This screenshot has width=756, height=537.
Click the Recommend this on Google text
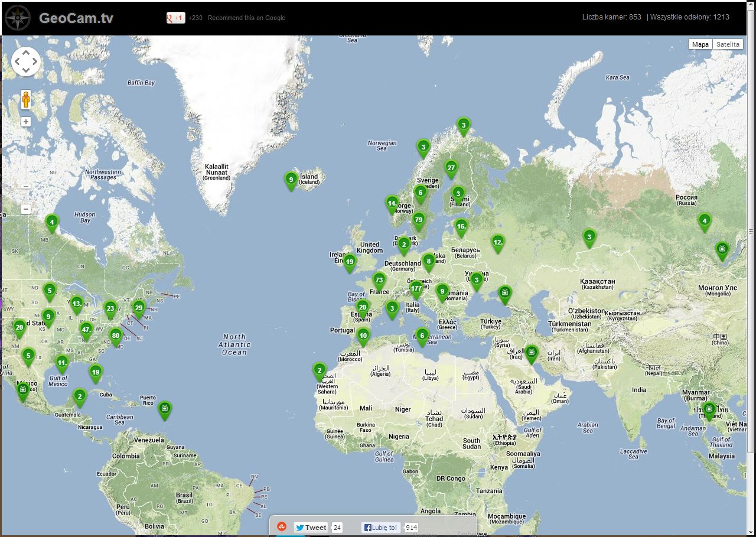tap(246, 18)
